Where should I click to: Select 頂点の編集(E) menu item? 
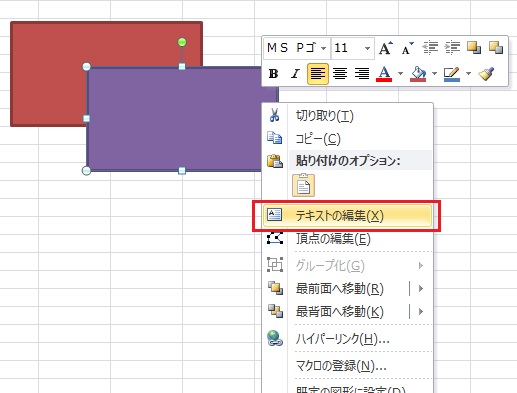[347, 239]
